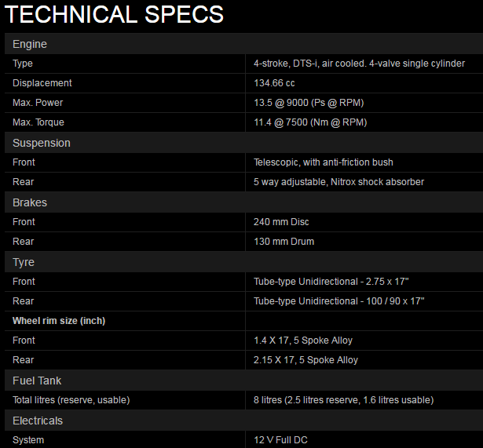Click the engine Type value text

pyautogui.click(x=359, y=64)
